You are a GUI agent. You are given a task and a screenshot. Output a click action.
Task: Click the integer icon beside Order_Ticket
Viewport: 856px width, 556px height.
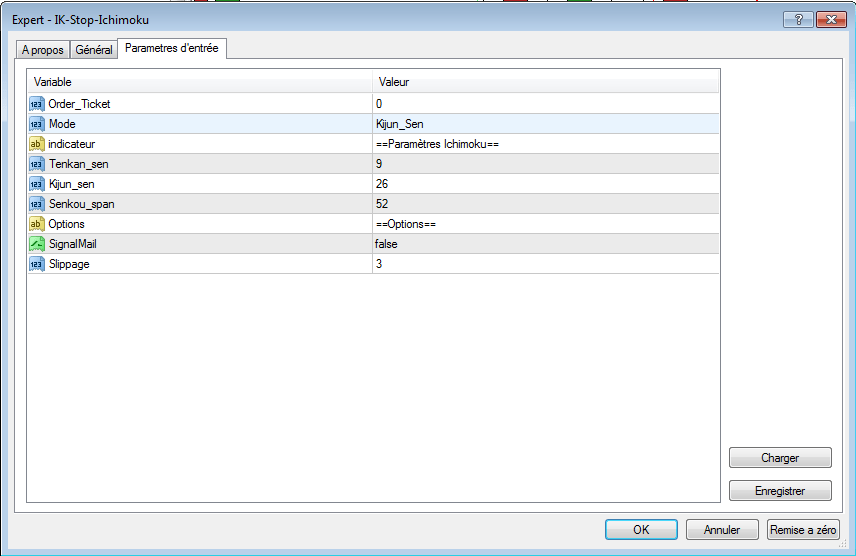[x=37, y=104]
